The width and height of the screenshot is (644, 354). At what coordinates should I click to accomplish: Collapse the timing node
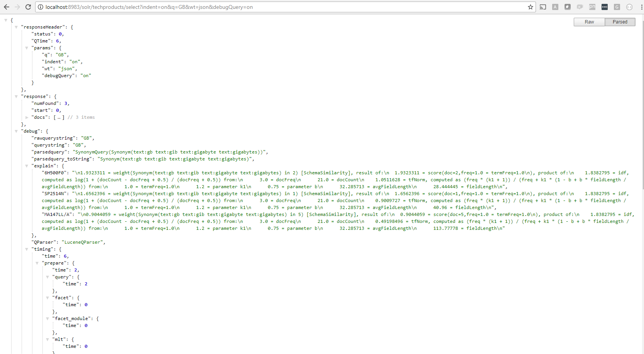(27, 249)
